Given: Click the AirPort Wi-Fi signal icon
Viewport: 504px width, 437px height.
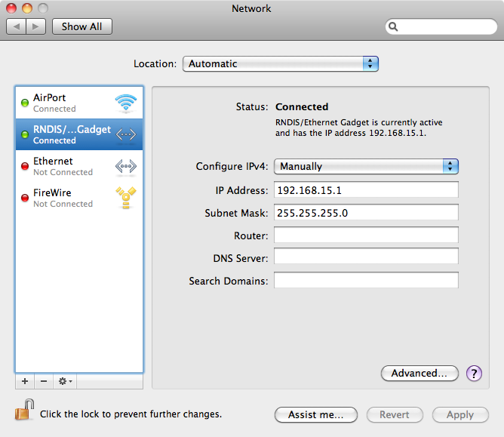Looking at the screenshot, I should (x=126, y=103).
